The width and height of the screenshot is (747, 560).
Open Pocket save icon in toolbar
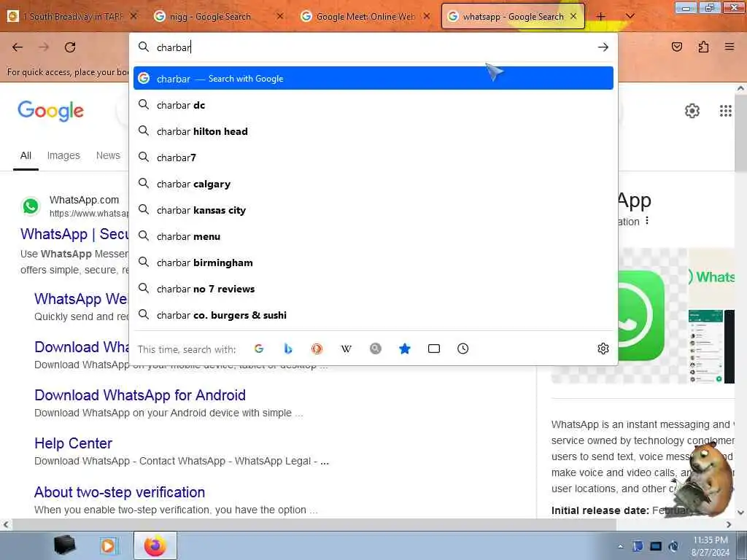pyautogui.click(x=677, y=47)
